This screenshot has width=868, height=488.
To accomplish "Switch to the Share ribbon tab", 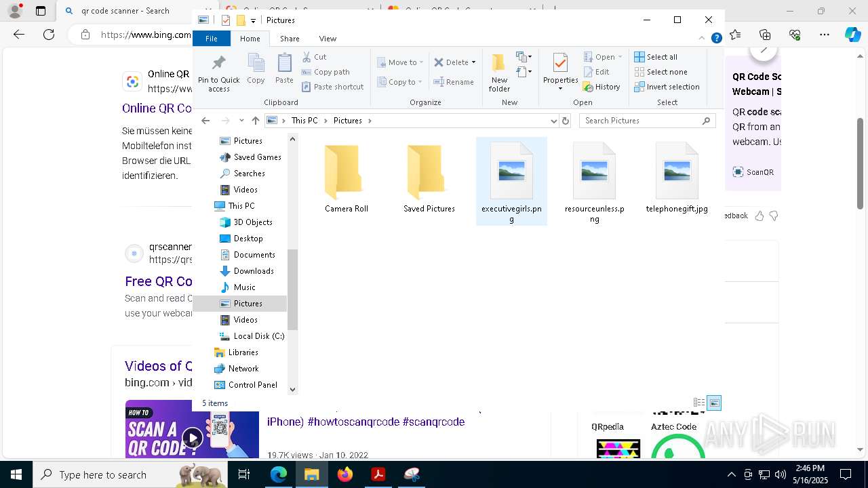I will coord(290,39).
